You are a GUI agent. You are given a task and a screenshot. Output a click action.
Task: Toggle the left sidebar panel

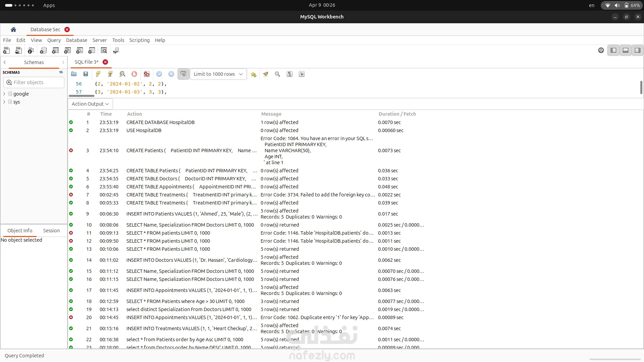point(613,50)
